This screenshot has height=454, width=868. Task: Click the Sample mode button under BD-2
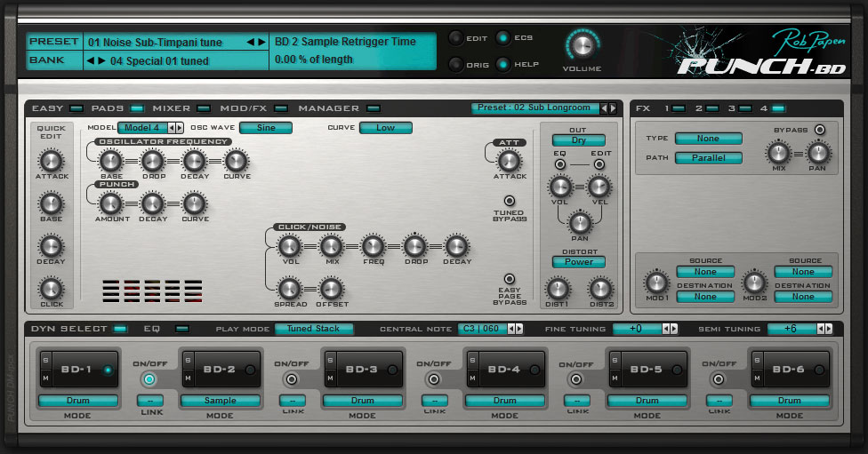(221, 401)
